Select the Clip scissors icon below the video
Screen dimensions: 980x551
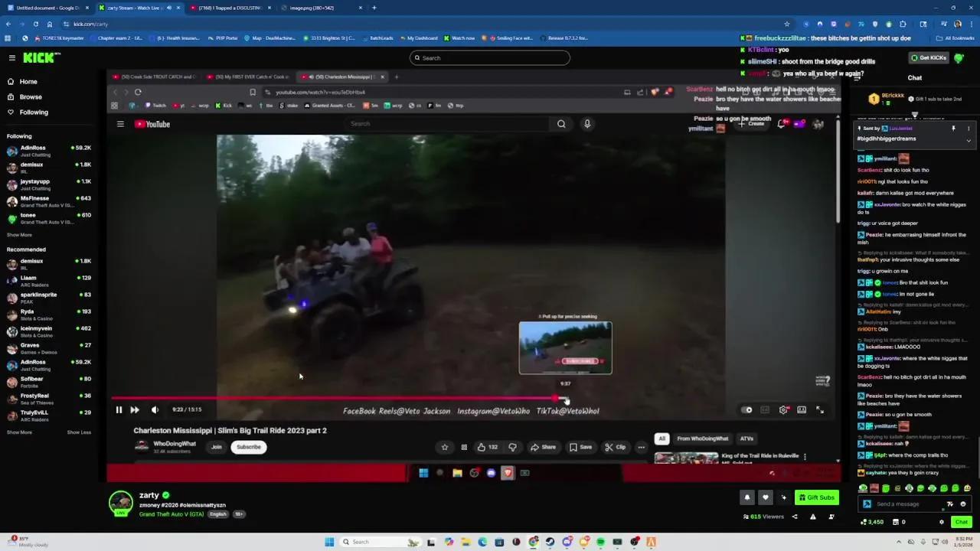614,447
